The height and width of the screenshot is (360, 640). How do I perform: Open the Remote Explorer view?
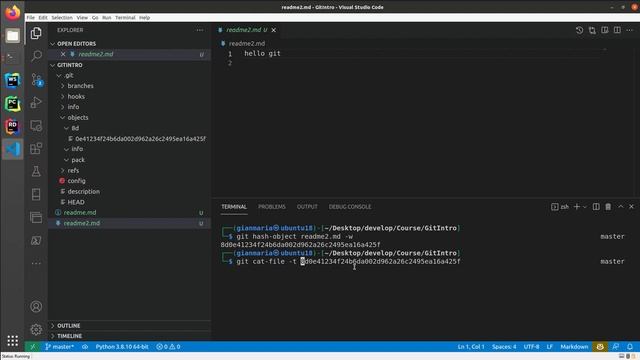tap(36, 125)
